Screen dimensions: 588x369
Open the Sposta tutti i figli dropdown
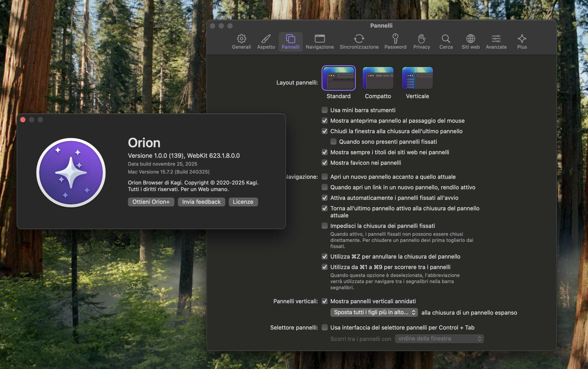pos(374,312)
